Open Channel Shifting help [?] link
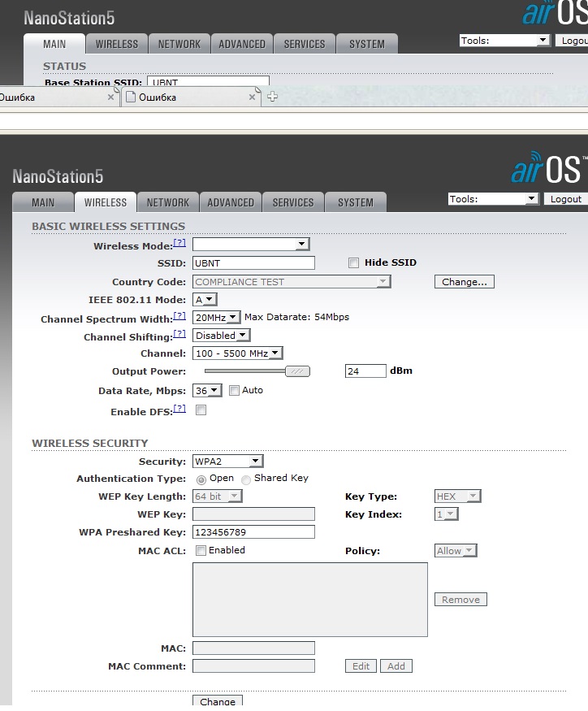 point(179,334)
